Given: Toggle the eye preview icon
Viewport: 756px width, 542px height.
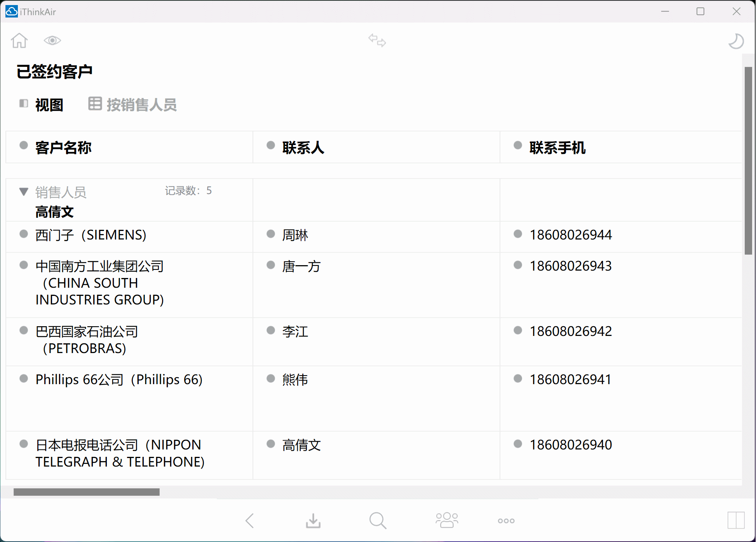Looking at the screenshot, I should pos(52,40).
